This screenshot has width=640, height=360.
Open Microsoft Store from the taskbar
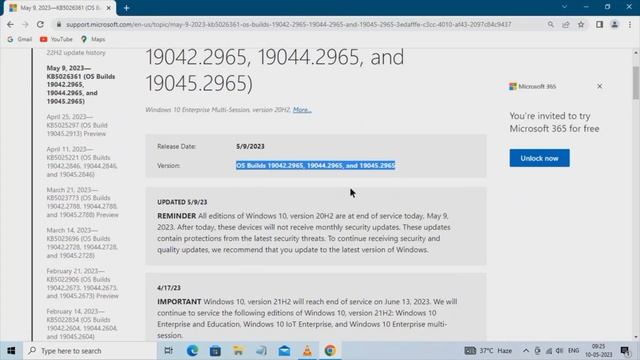[x=215, y=351]
